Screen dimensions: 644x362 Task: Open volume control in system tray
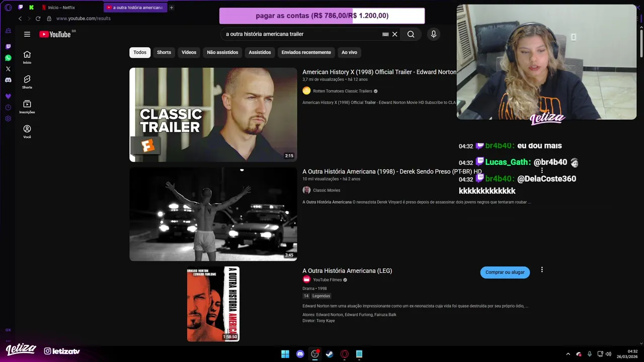click(608, 354)
